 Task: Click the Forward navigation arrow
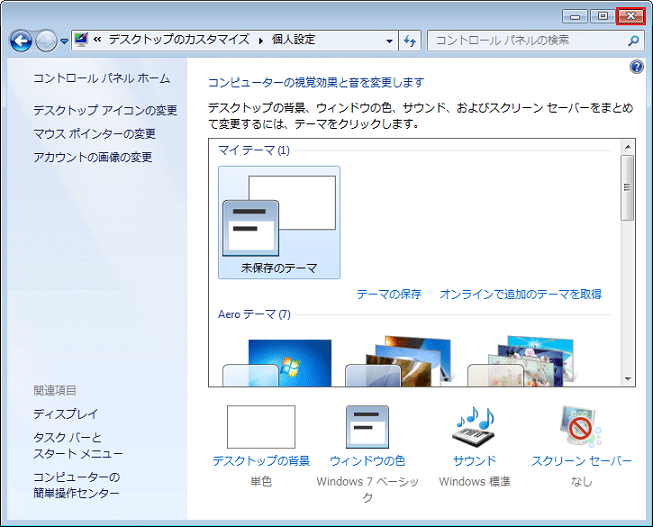coord(46,41)
